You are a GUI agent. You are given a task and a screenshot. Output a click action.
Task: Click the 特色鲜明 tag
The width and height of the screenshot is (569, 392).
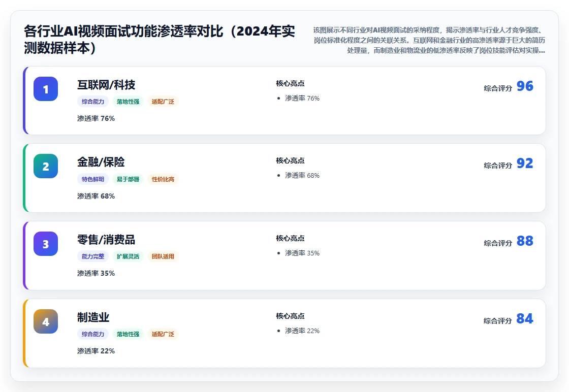point(93,179)
